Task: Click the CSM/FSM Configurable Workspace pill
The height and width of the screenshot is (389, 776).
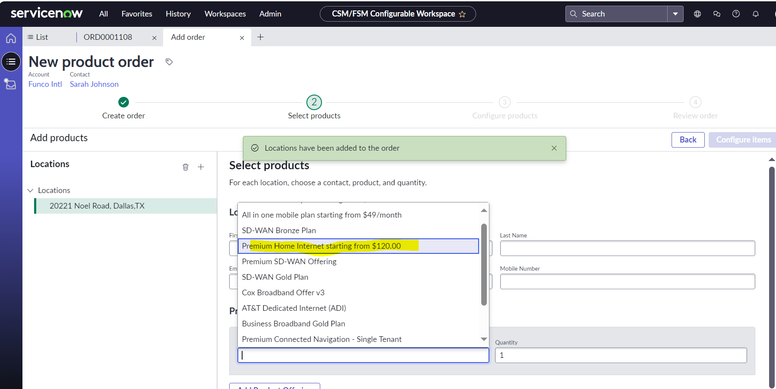Action: 398,14
